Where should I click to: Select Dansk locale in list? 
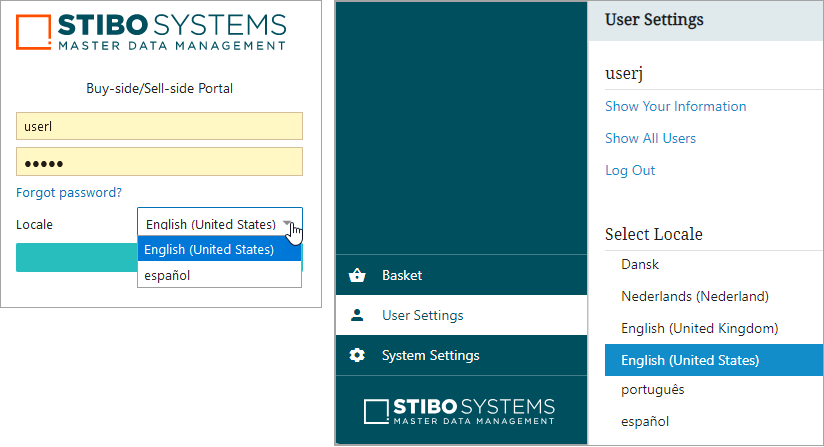pyautogui.click(x=640, y=265)
